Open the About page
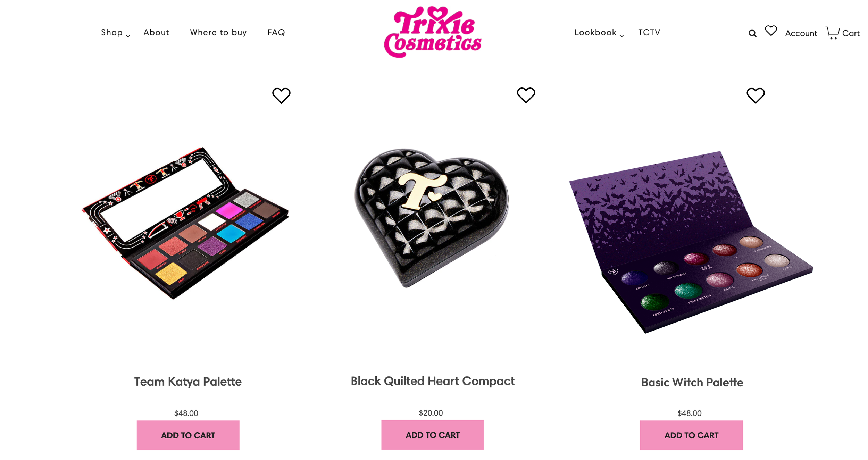Screen dimensions: 868x460 coord(156,32)
